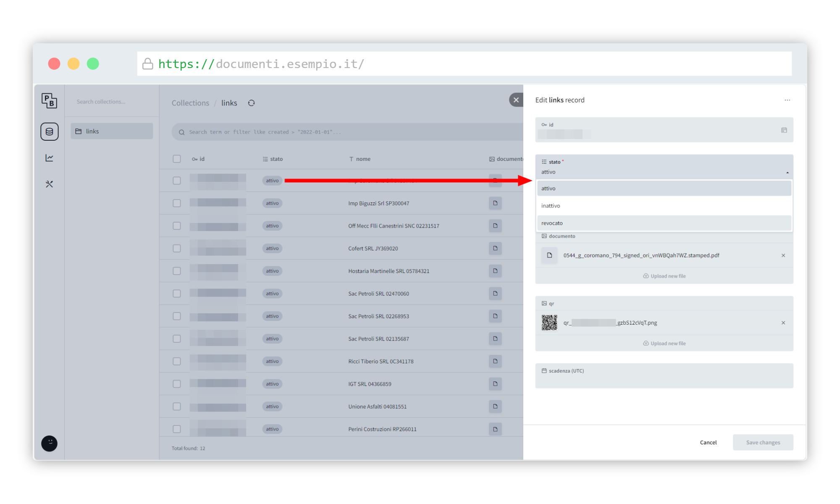Sort by the id column header
Screen dimensions: 840x504
(x=198, y=159)
